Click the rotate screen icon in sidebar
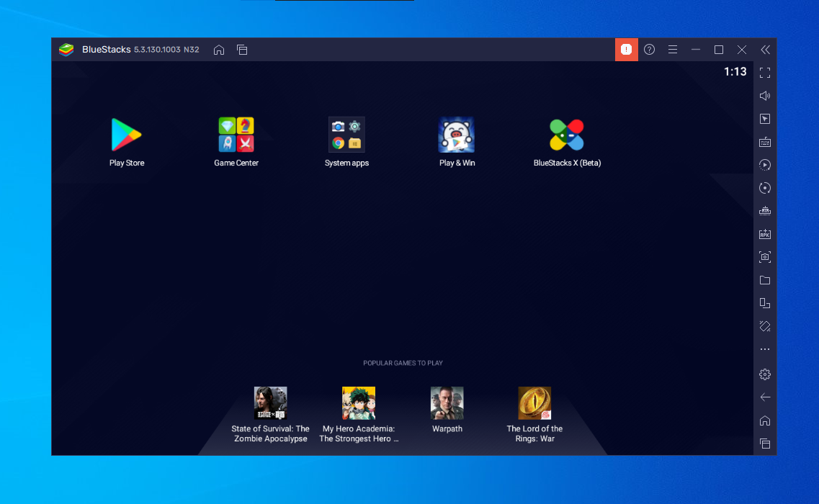This screenshot has height=504, width=819. click(x=765, y=326)
